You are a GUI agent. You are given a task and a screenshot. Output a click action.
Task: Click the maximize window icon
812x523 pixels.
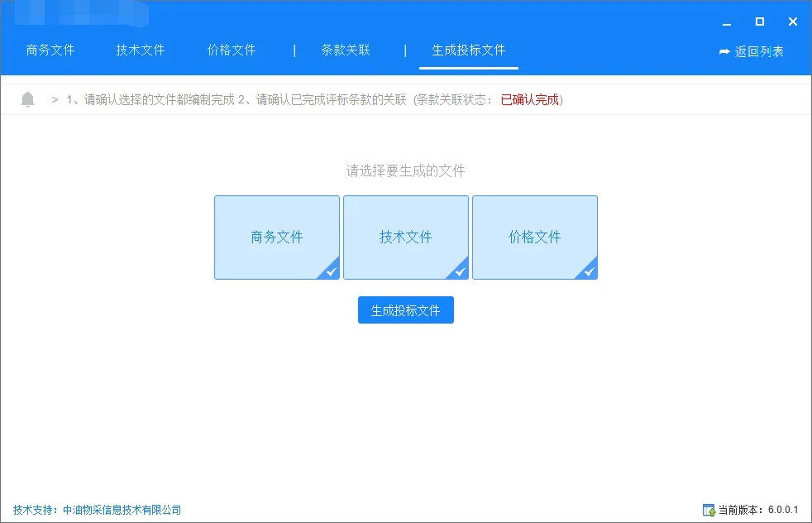[x=758, y=22]
